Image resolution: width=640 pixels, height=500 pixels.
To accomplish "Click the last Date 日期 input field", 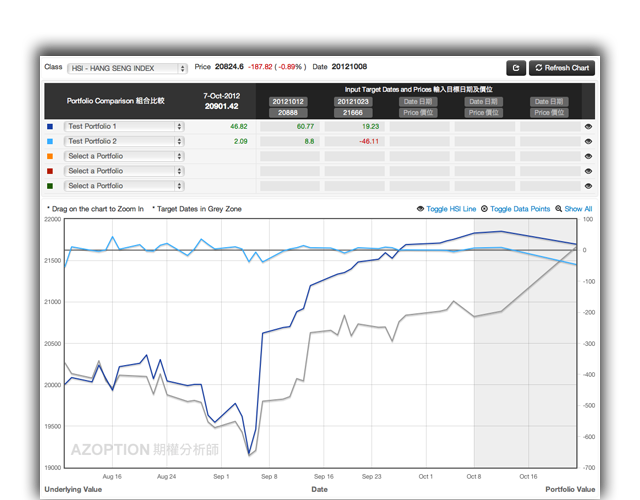I will click(549, 102).
